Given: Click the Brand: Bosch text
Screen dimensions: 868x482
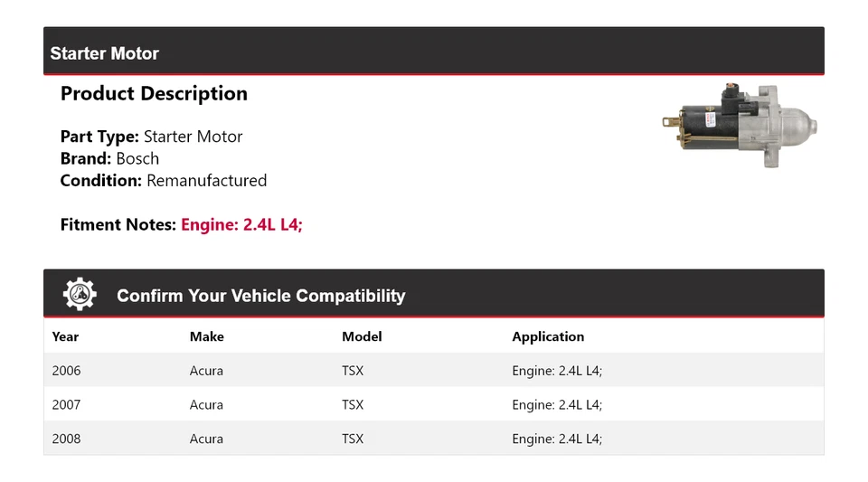Looking at the screenshot, I should 109,158.
